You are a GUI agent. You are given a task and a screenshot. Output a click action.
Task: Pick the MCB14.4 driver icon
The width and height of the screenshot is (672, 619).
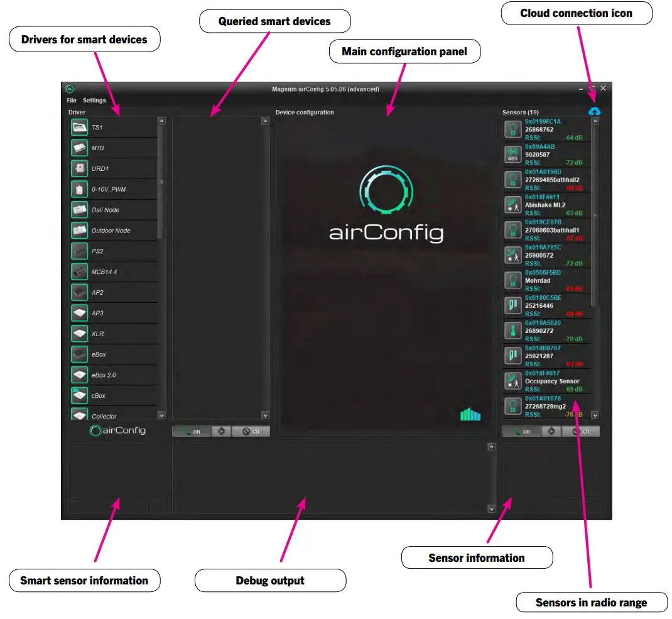(79, 271)
